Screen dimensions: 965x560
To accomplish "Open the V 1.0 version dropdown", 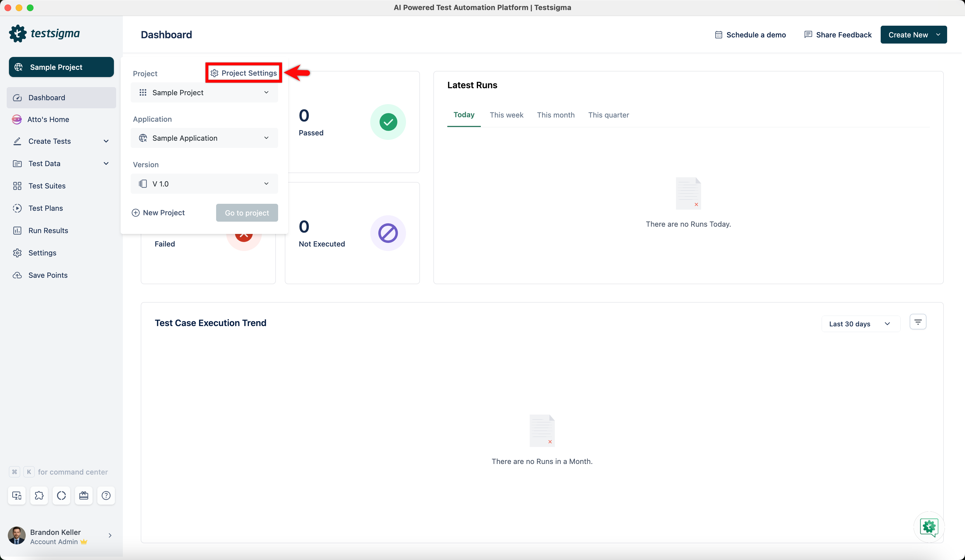I will tap(204, 184).
